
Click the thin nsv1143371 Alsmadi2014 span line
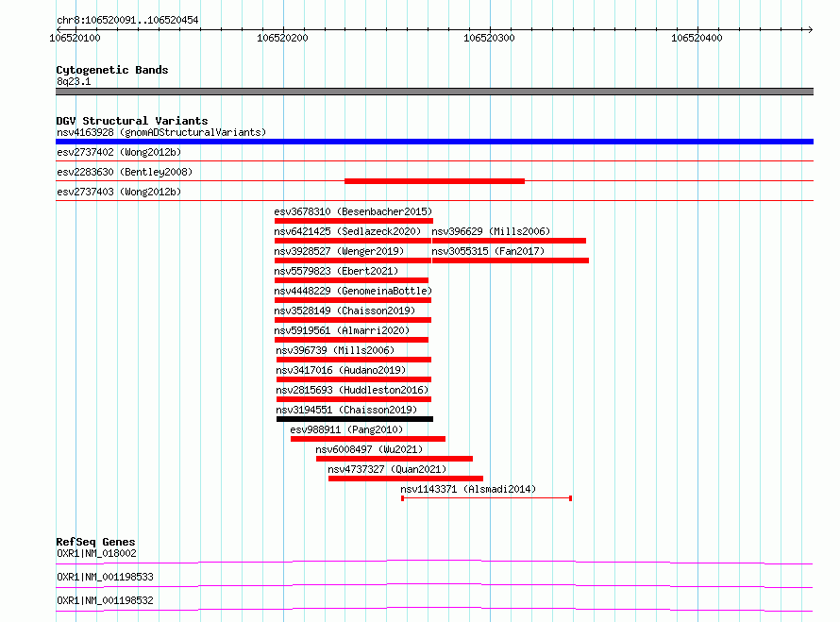tap(486, 498)
